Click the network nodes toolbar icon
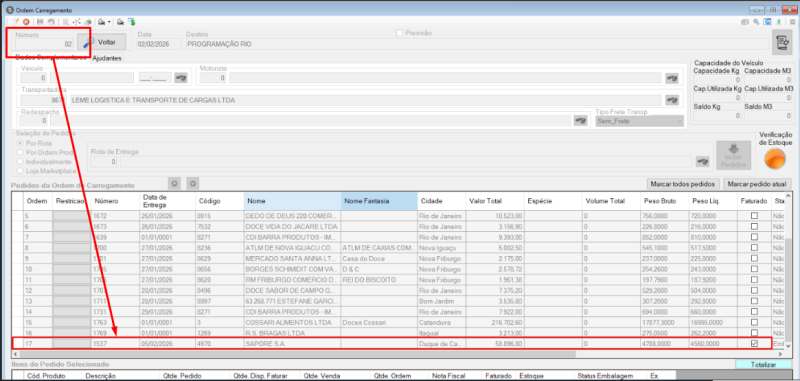Image resolution: width=800 pixels, height=381 pixels. pos(77,22)
